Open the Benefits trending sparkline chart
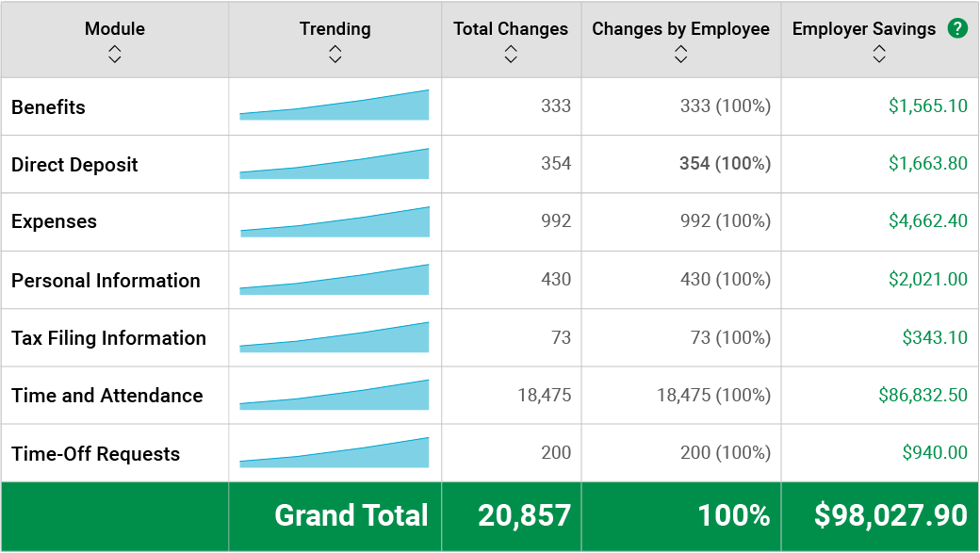The width and height of the screenshot is (980, 553). click(x=335, y=106)
